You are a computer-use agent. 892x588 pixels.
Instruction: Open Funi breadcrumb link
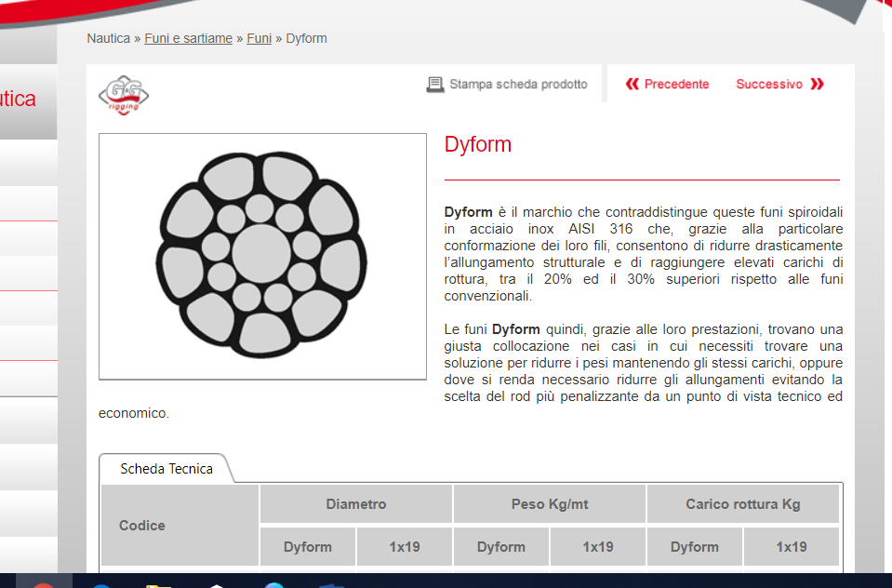[259, 38]
